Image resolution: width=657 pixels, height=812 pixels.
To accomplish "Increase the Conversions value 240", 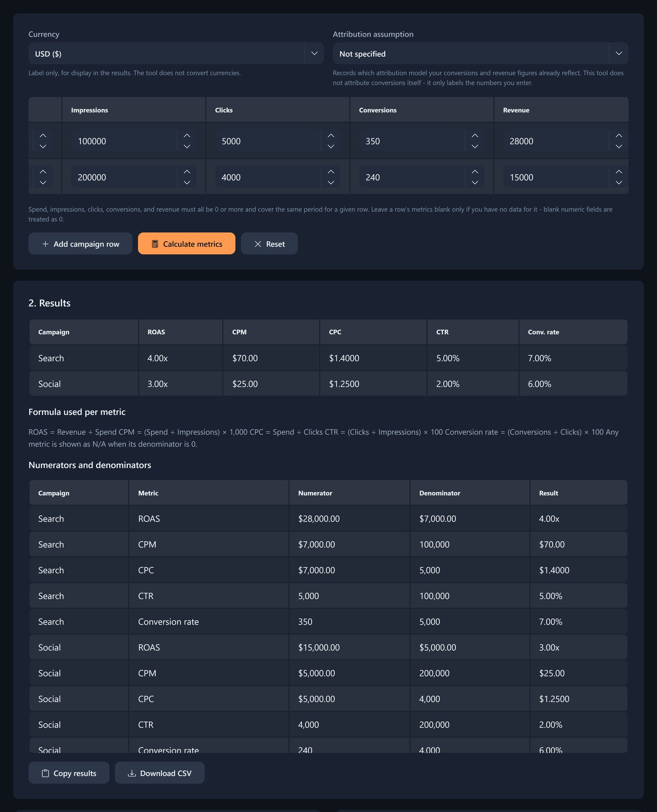I will click(475, 172).
